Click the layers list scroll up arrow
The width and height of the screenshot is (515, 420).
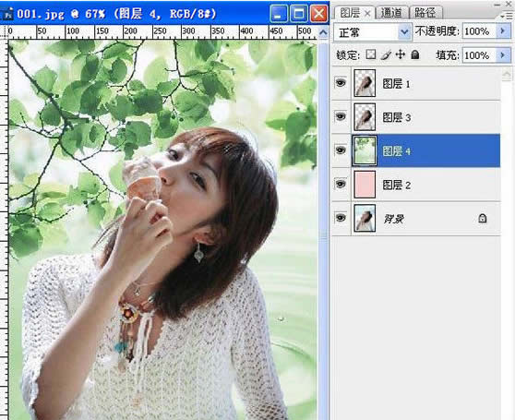click(x=507, y=75)
